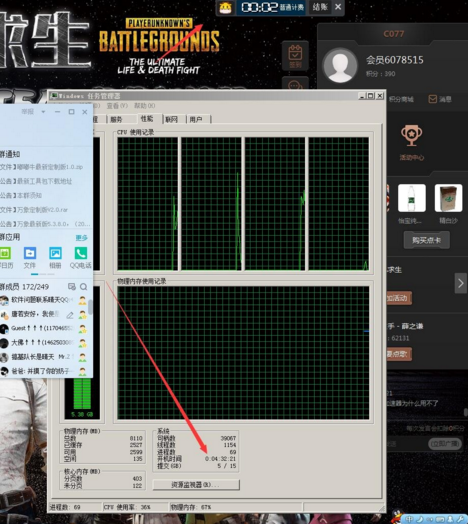Select the 精白沙 product thumbnail
Viewport: 468px width, 524px height.
point(448,198)
